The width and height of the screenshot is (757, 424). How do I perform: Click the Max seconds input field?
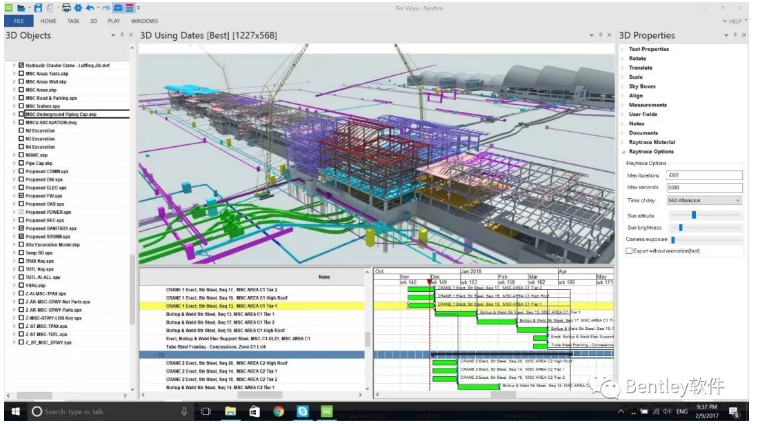click(x=704, y=187)
